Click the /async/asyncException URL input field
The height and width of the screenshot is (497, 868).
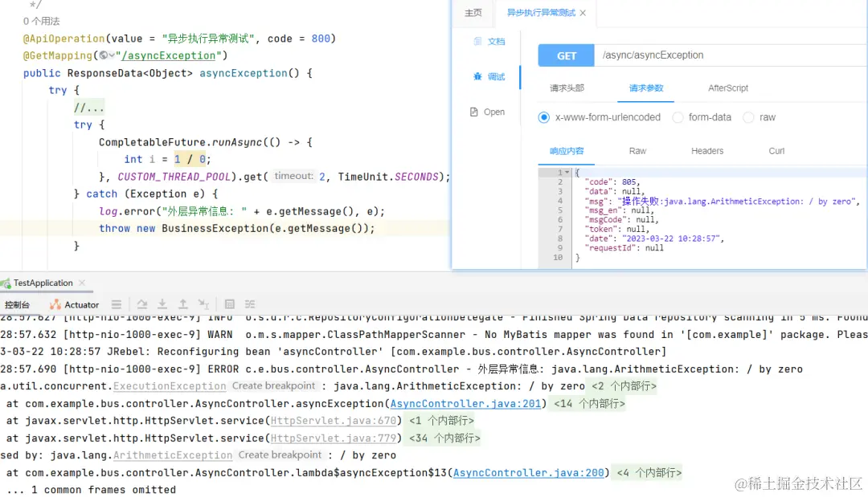pyautogui.click(x=731, y=55)
